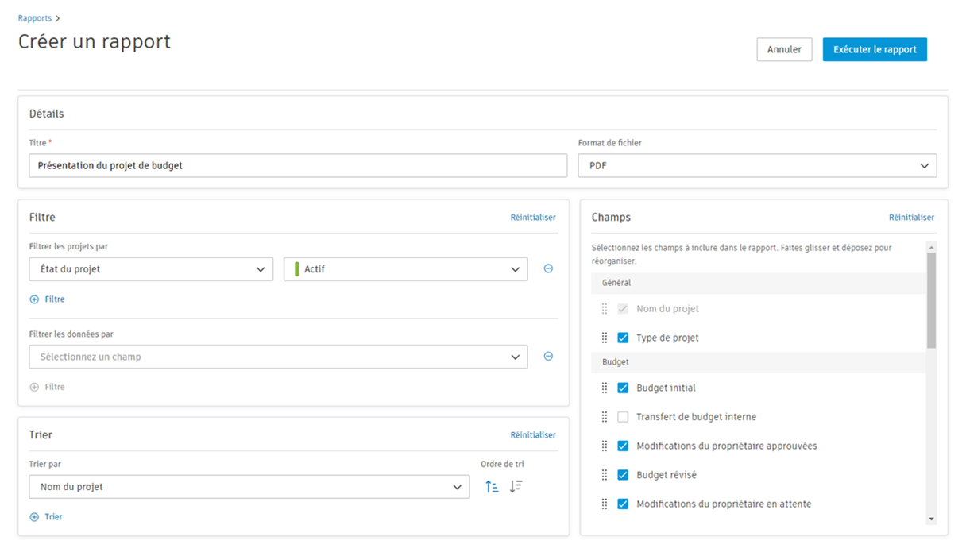Image resolution: width=966 pixels, height=560 pixels.
Task: Enable Transfert de budget interne checkbox
Action: 623,417
